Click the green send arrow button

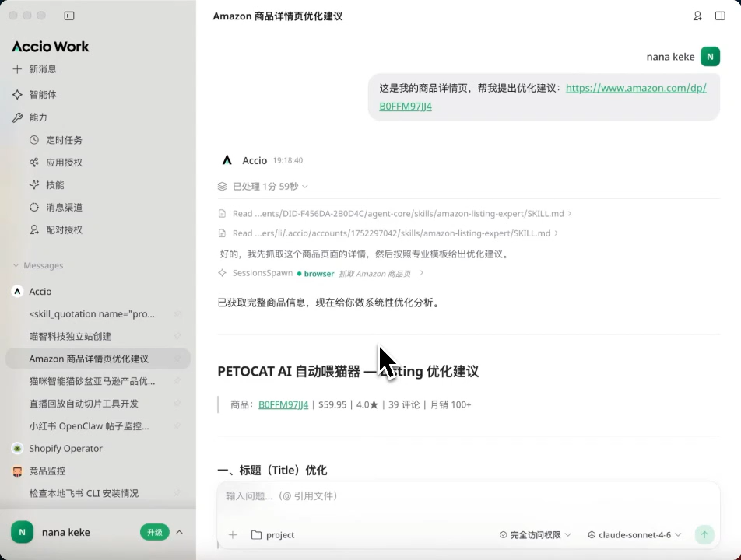(x=704, y=534)
